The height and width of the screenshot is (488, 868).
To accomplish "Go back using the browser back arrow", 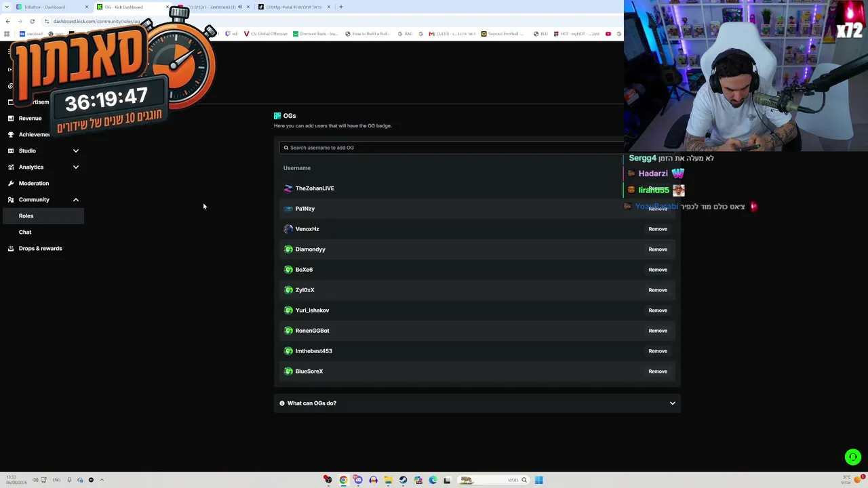I will [7, 21].
